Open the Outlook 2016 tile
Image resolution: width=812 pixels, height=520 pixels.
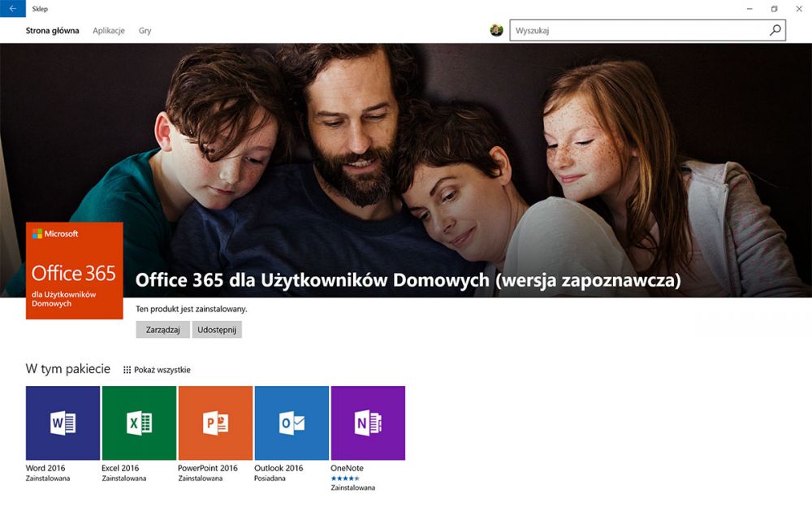coord(292,422)
